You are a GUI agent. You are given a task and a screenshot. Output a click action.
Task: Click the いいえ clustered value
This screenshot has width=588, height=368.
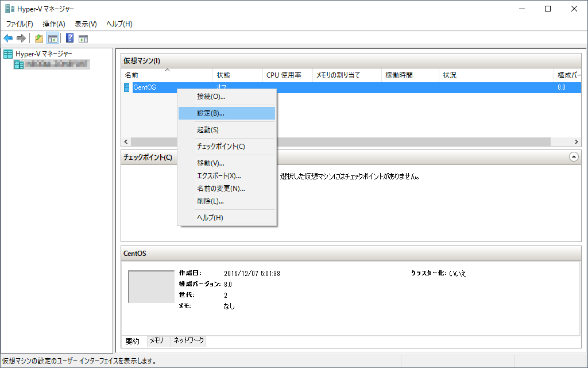458,274
